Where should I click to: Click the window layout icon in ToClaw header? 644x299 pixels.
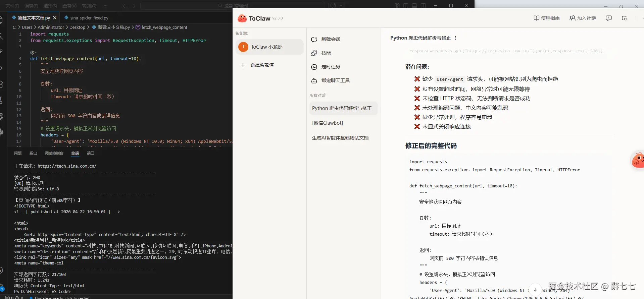pos(625,18)
